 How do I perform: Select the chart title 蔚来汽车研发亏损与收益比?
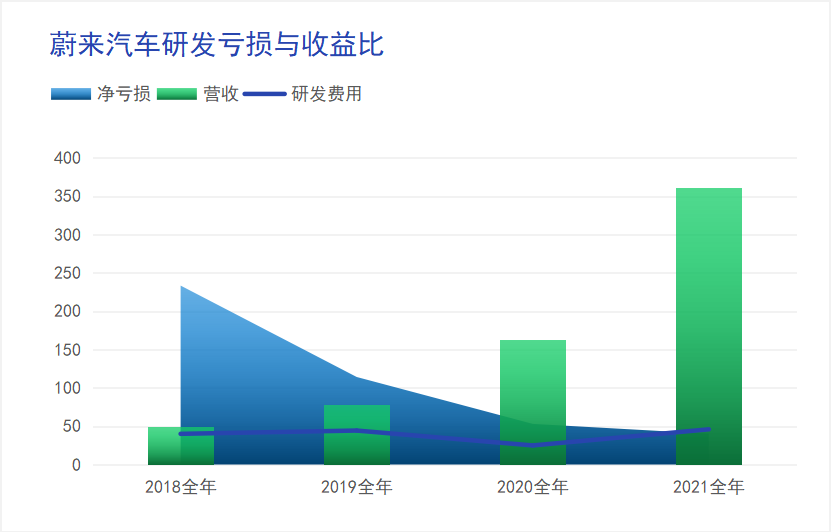coord(217,44)
